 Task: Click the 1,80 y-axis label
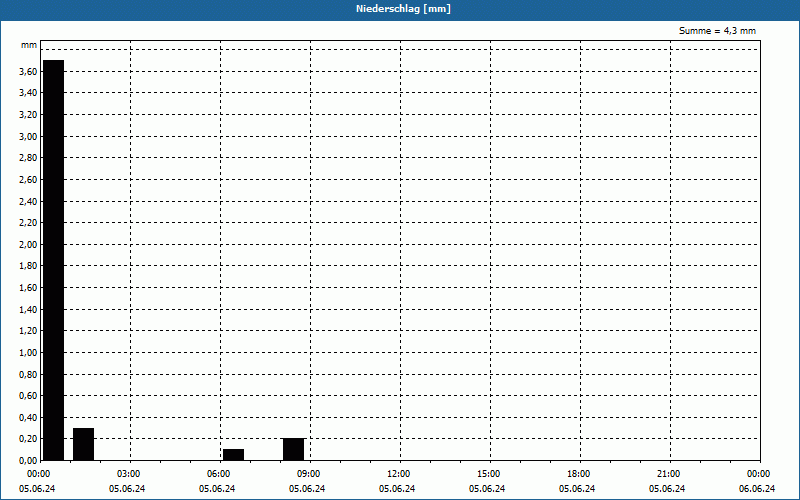[x=28, y=266]
